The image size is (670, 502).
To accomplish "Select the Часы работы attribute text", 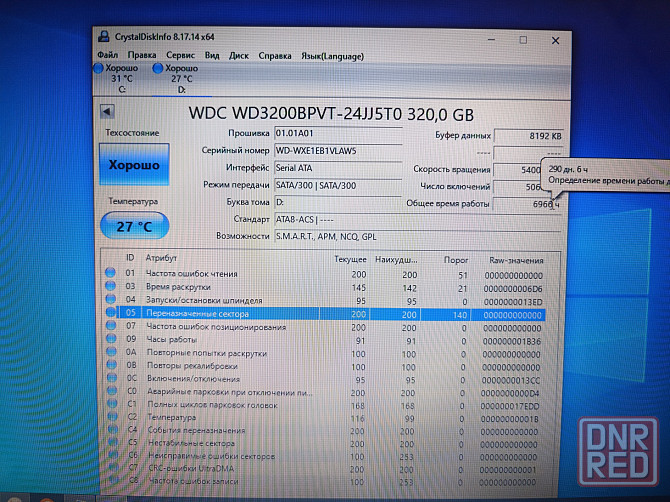I will (x=172, y=340).
